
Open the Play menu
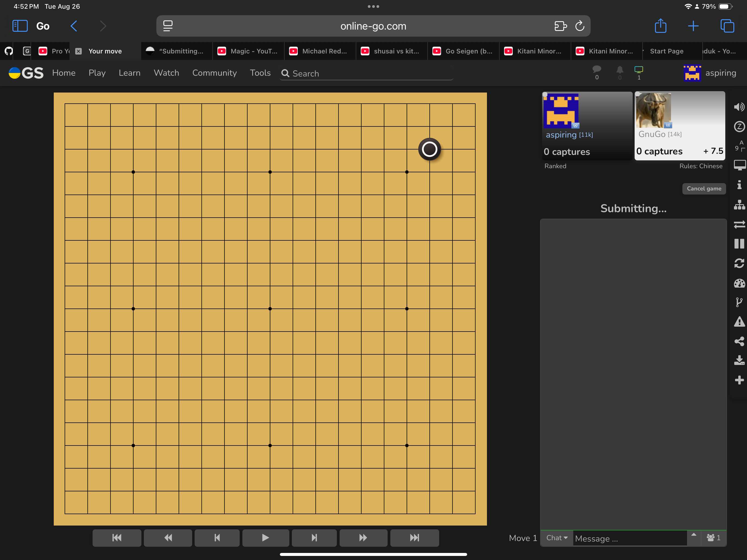point(97,73)
